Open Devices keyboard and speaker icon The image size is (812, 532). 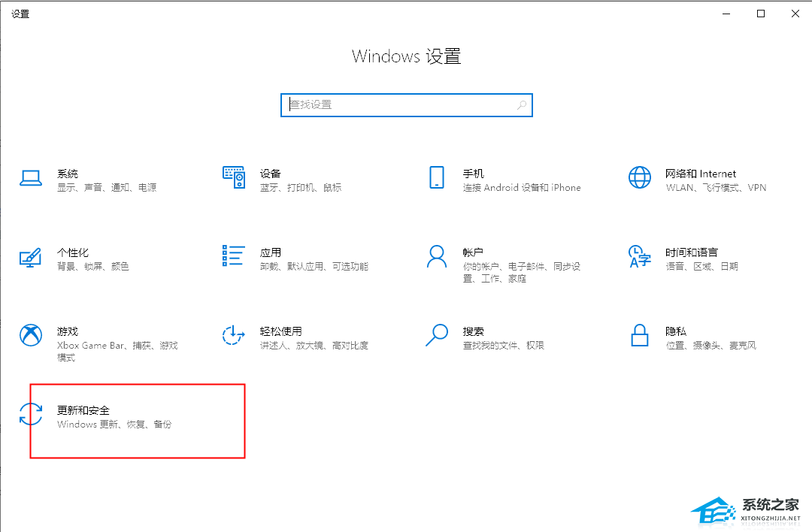pos(234,178)
